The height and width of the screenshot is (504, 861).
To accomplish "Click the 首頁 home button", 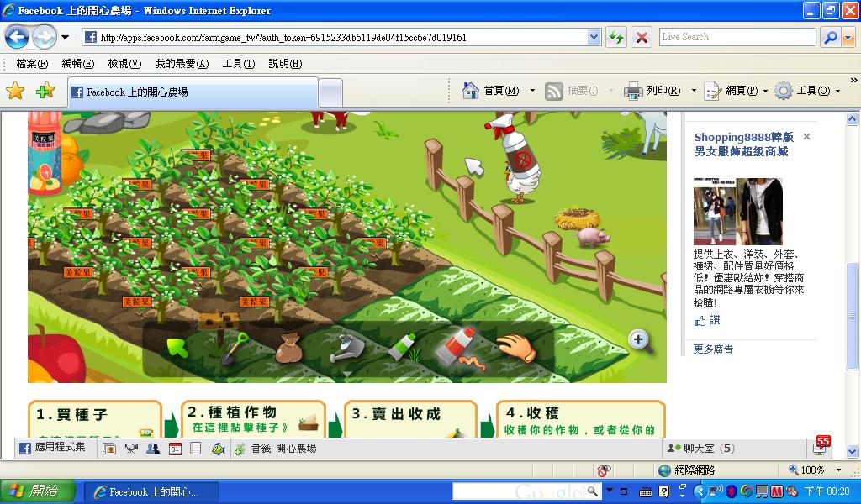I will [491, 91].
